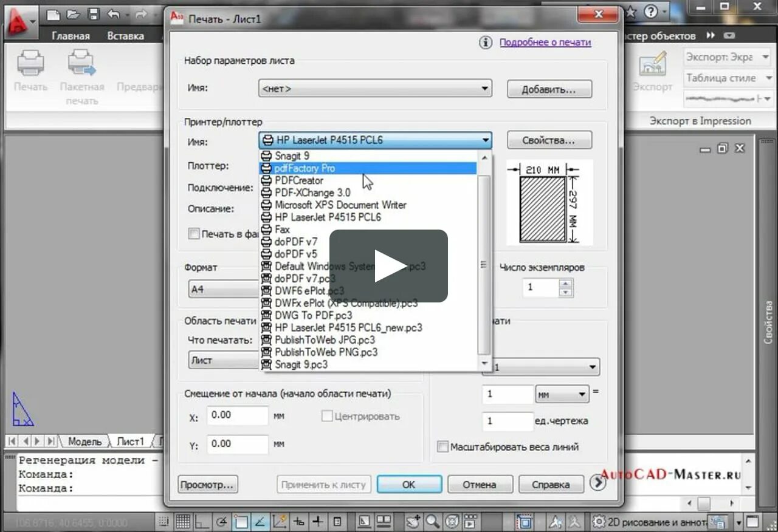Open the Экспорт: Экра dropdown in the ribbon
The width and height of the screenshot is (778, 532).
(x=728, y=57)
